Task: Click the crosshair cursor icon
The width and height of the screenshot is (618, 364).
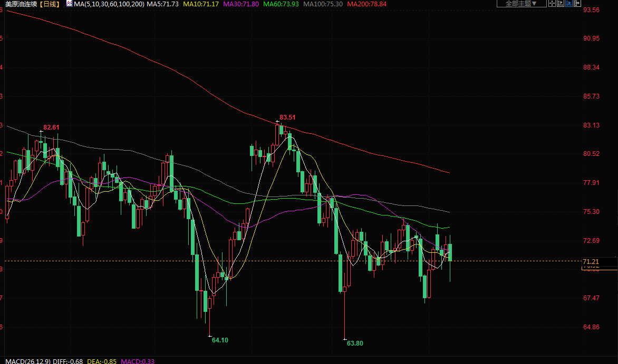Action: click(x=552, y=4)
